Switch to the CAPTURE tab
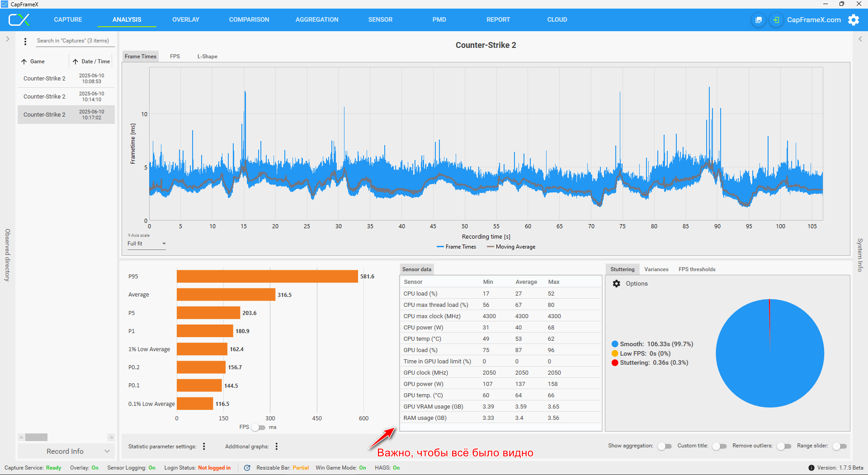This screenshot has height=475, width=868. 68,19
